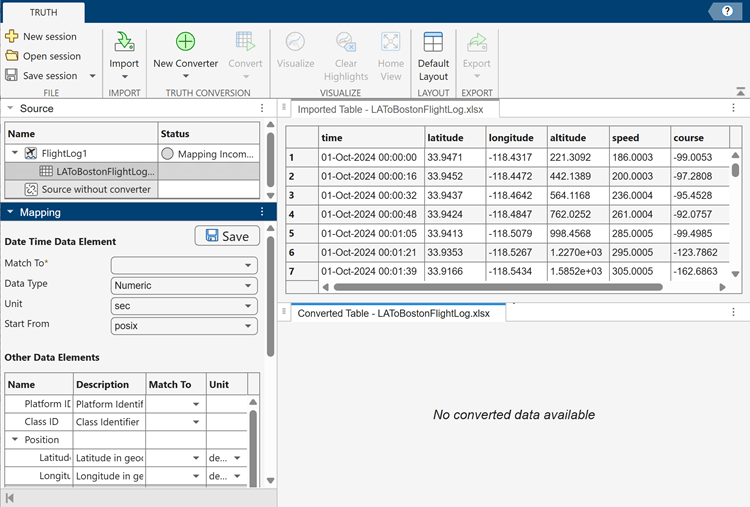
Task: Click the Source table Status header
Action: click(209, 133)
